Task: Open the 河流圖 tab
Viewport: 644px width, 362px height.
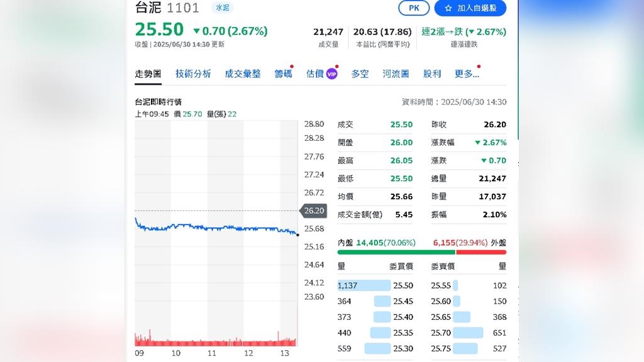Action: (x=396, y=74)
